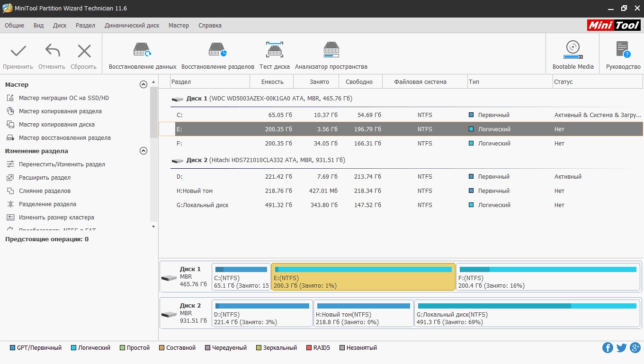Start Мастер миграции ОС на SSD/HD

point(64,98)
